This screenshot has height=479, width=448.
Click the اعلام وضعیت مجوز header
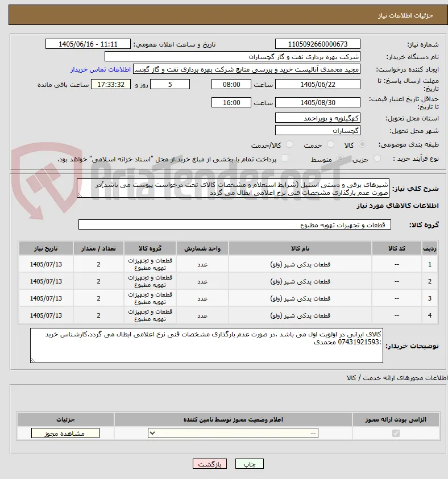coord(233,420)
